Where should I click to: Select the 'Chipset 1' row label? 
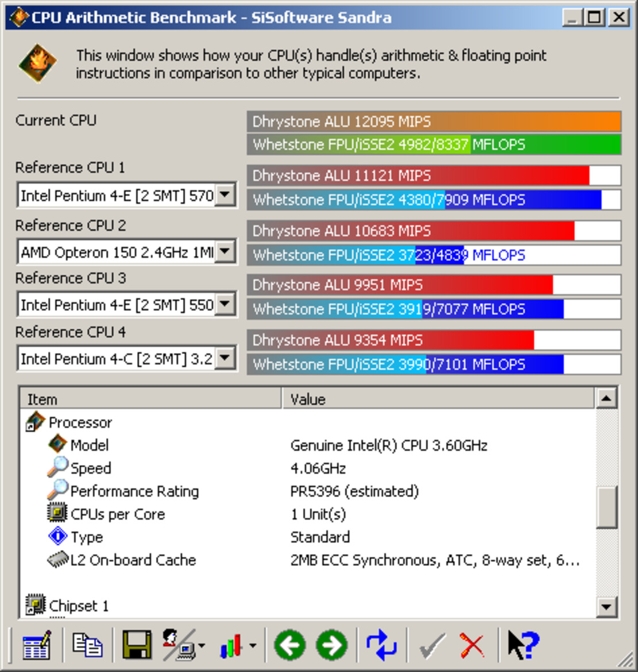79,606
